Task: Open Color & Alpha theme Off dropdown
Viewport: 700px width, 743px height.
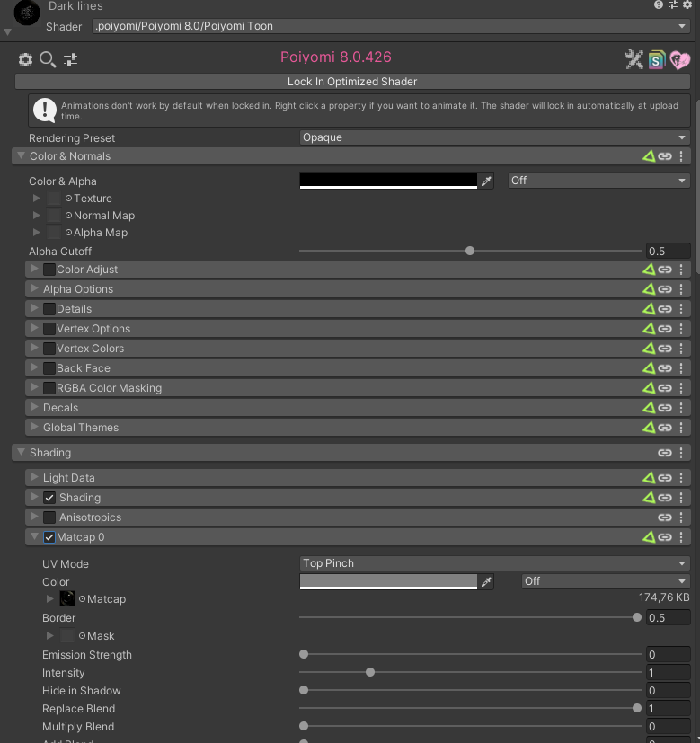Action: [598, 181]
